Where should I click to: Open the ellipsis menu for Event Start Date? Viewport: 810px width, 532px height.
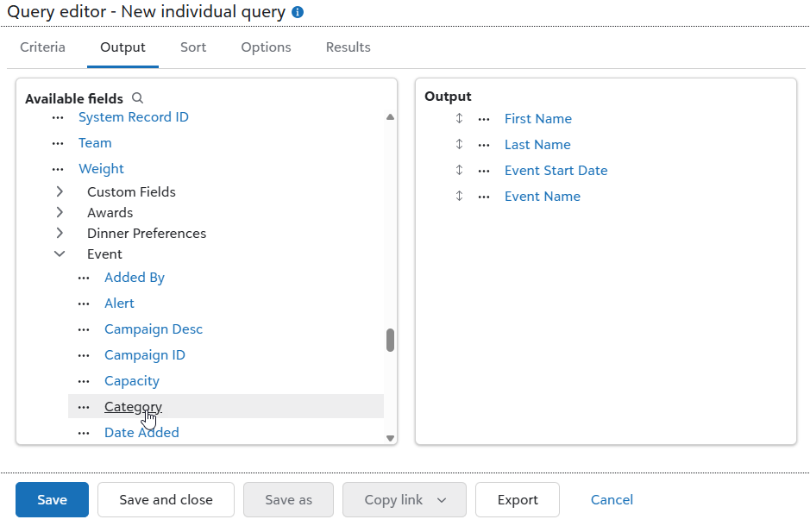click(x=482, y=170)
